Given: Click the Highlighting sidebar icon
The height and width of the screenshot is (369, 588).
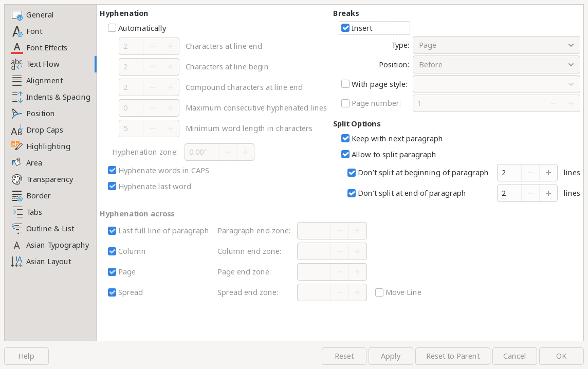Looking at the screenshot, I should click(x=17, y=146).
